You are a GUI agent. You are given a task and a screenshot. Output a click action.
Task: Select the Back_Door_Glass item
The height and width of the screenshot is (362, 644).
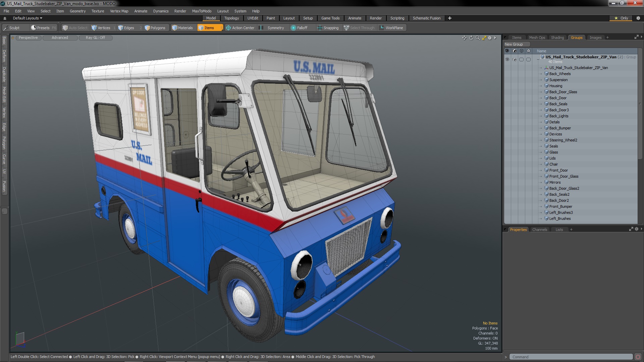point(563,92)
